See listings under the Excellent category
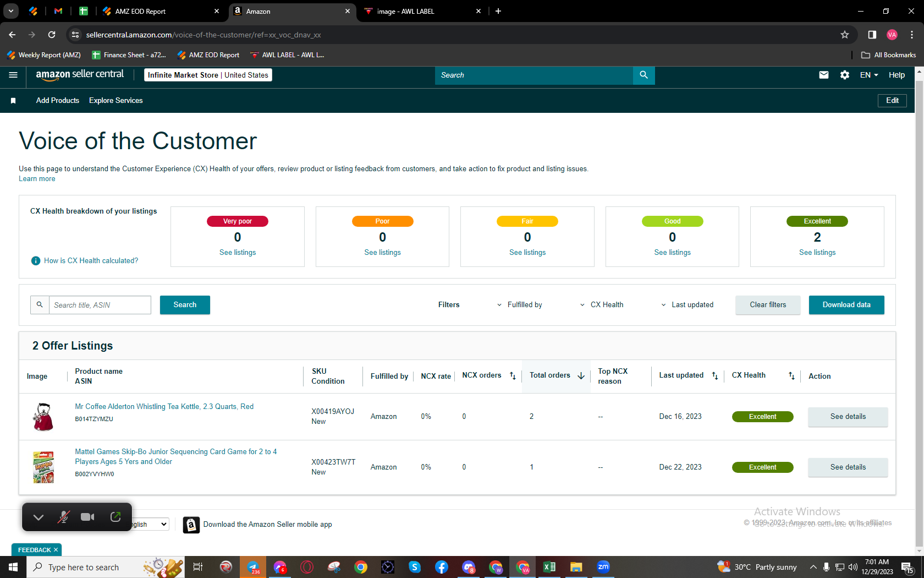This screenshot has width=924, height=578. tap(817, 253)
